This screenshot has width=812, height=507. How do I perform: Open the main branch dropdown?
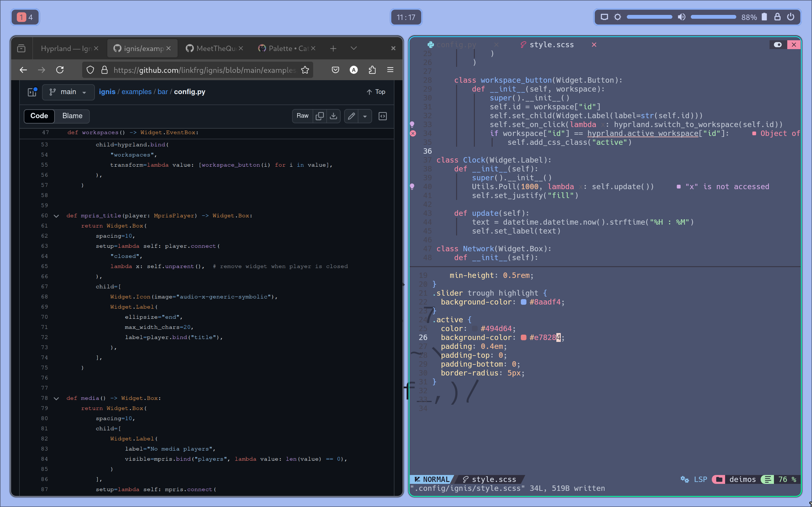coord(68,92)
